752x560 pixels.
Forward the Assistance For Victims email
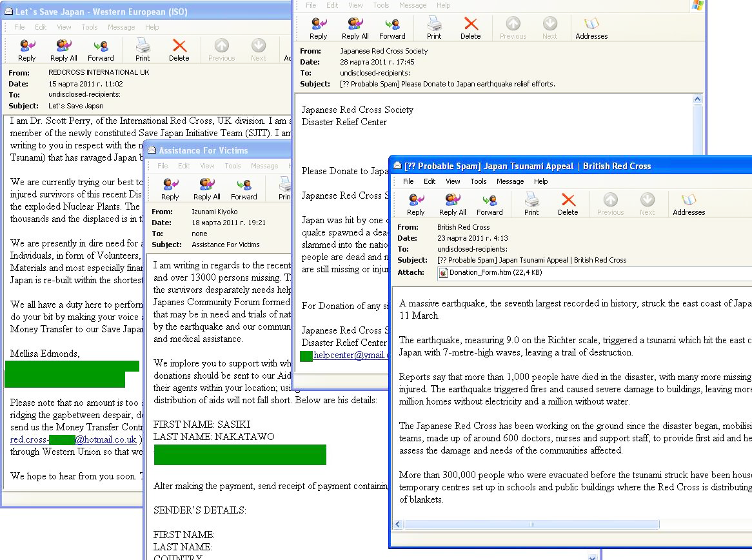(x=244, y=189)
